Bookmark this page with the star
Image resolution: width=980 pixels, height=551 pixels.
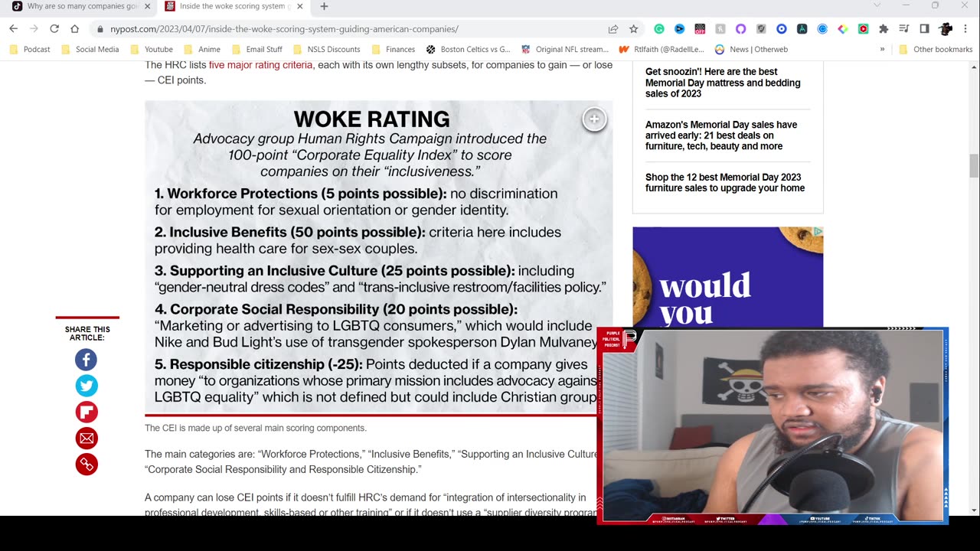coord(633,29)
